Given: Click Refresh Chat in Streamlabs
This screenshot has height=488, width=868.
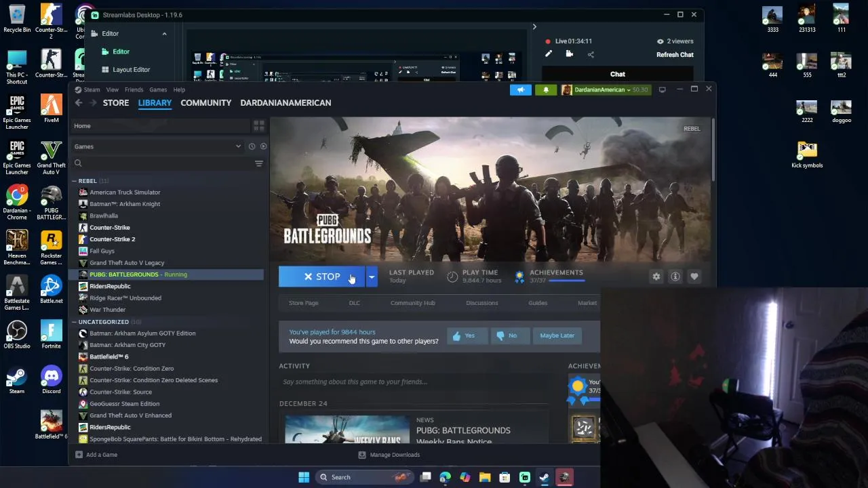Looking at the screenshot, I should tap(675, 55).
